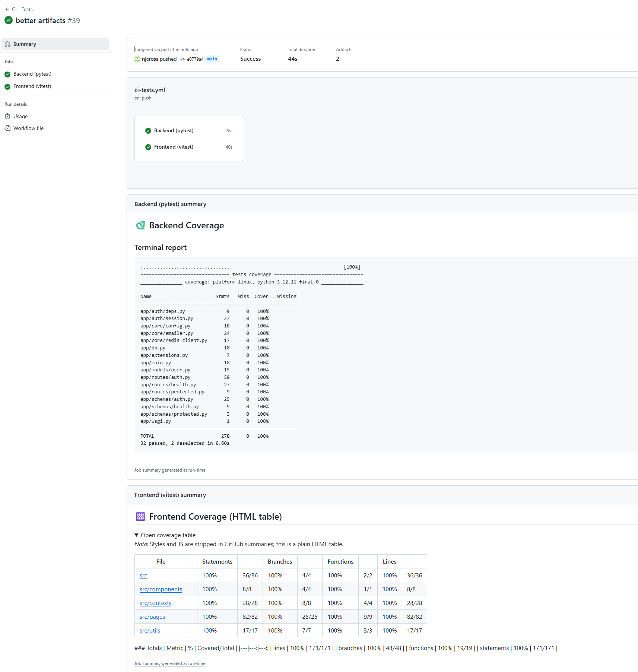Viewport: 638px width, 672px height.
Task: Click the stopwatch icon beside Usage
Action: click(x=8, y=116)
